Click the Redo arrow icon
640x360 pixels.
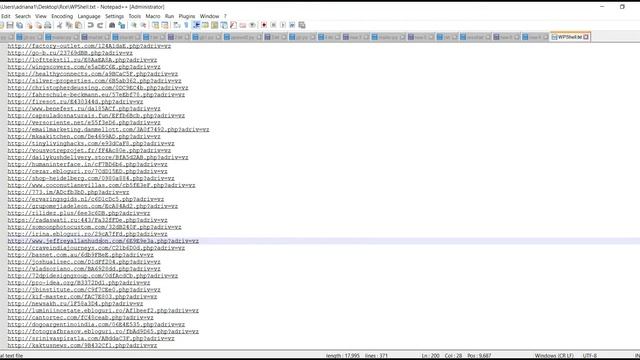tap(100, 25)
